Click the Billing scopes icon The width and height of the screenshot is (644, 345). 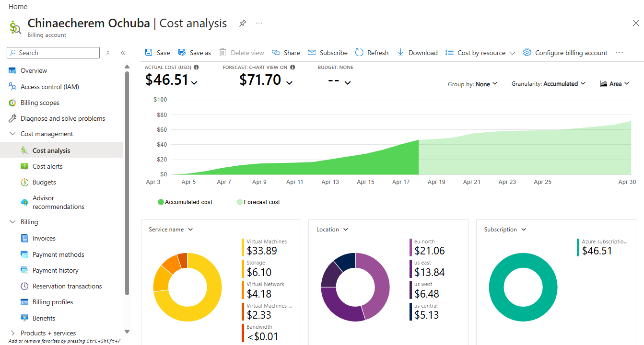pyautogui.click(x=12, y=103)
